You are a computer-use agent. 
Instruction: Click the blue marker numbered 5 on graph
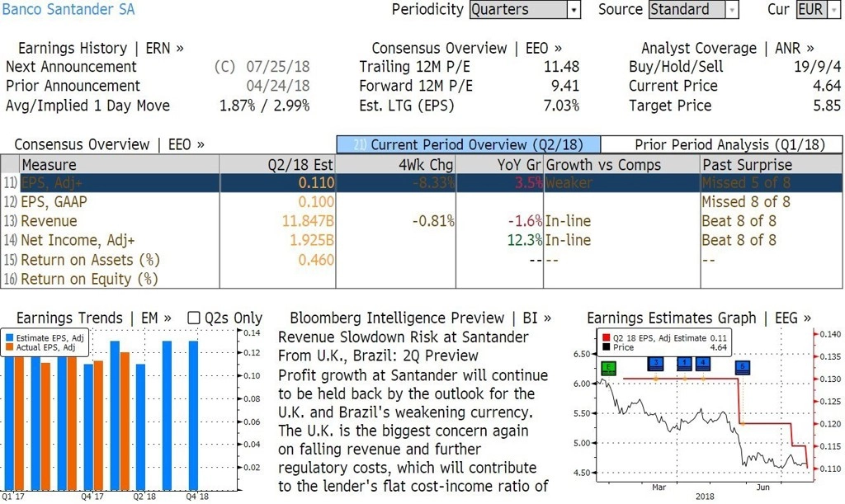[743, 368]
